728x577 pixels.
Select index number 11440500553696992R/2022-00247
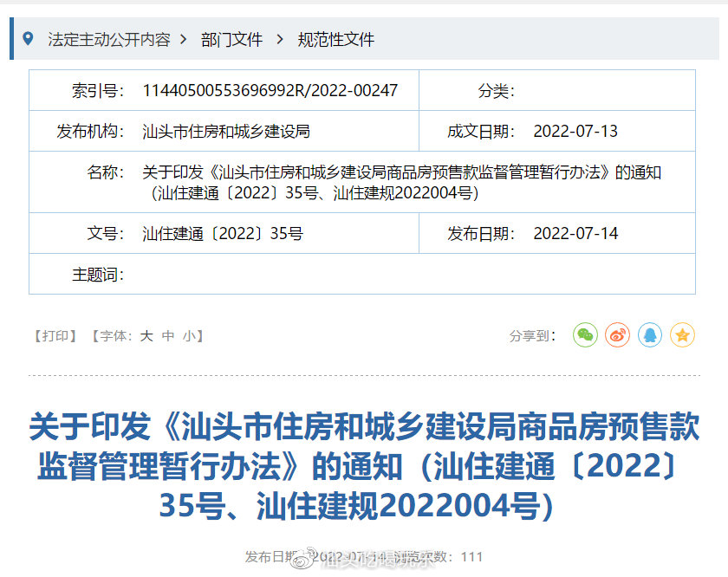(270, 90)
